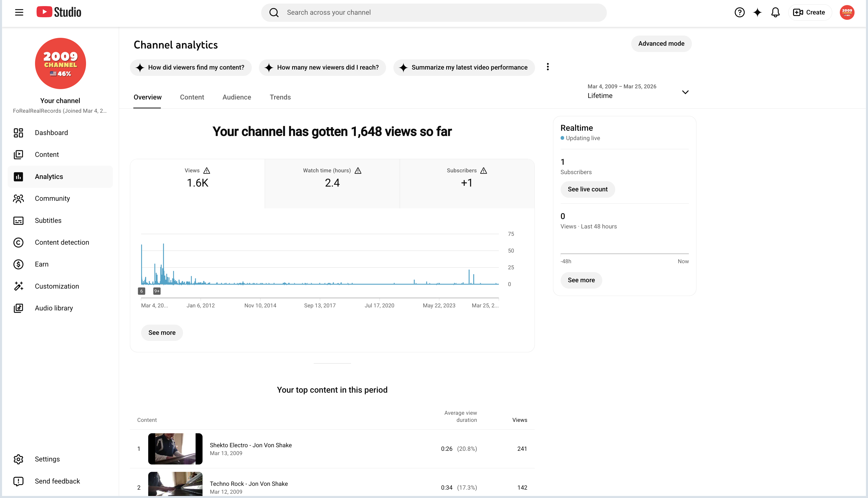Click the Community people icon
Image resolution: width=868 pixels, height=498 pixels.
coord(19,198)
